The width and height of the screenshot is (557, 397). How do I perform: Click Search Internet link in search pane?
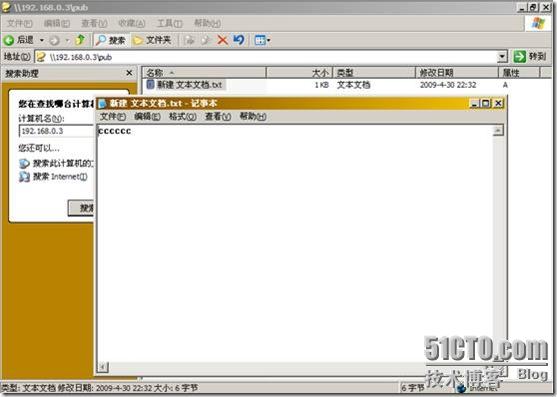click(x=53, y=176)
